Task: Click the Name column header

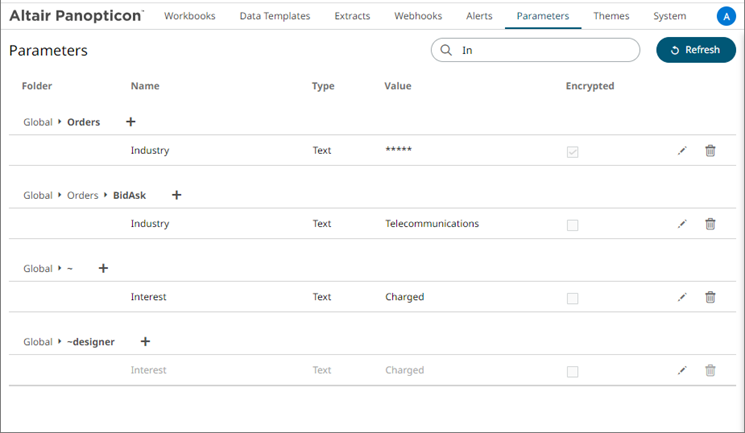Action: (x=145, y=86)
